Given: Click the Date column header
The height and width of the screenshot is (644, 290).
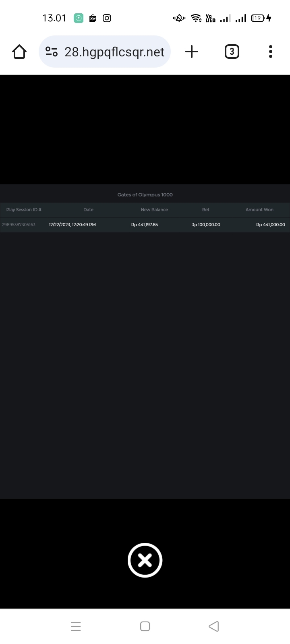Looking at the screenshot, I should (88, 210).
